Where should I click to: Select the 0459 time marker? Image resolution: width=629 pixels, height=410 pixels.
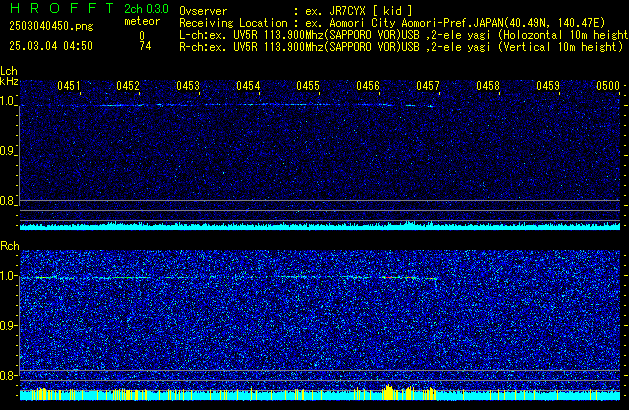coord(548,86)
